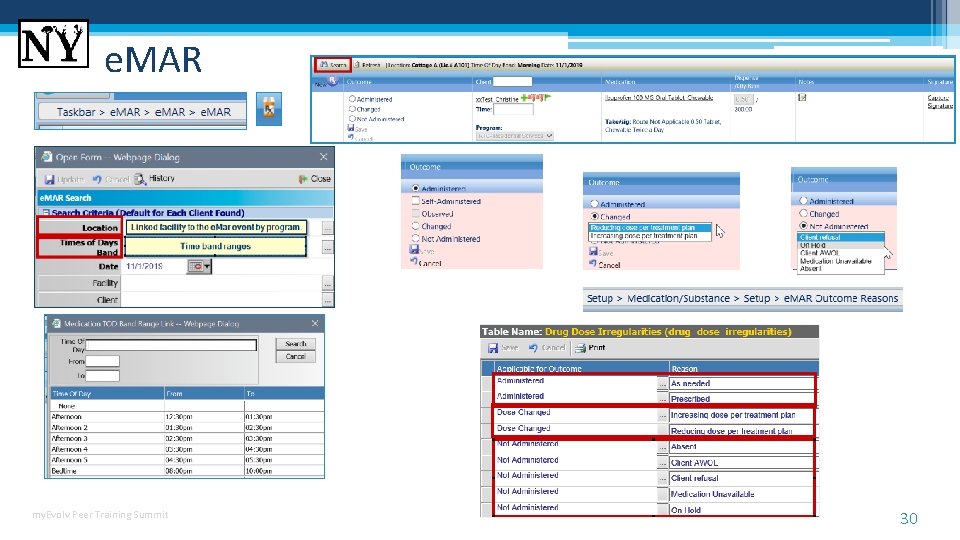Select Administered radio in the eMAR grid row

click(x=352, y=99)
